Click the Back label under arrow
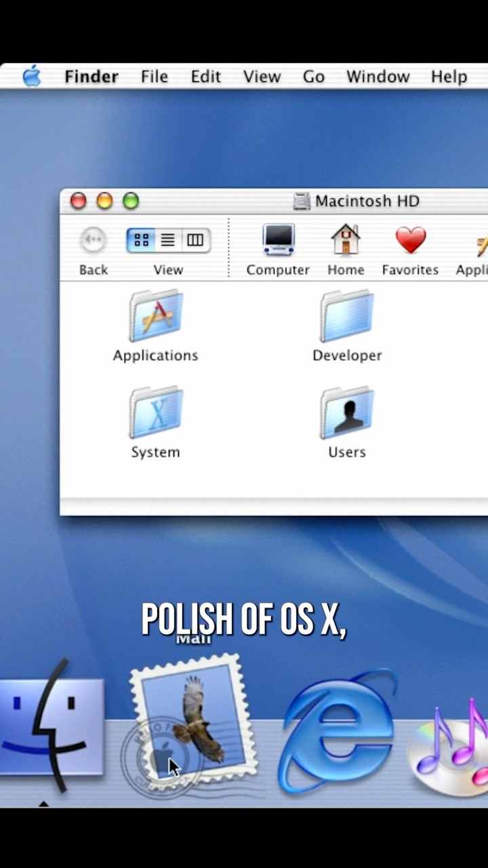 [94, 270]
